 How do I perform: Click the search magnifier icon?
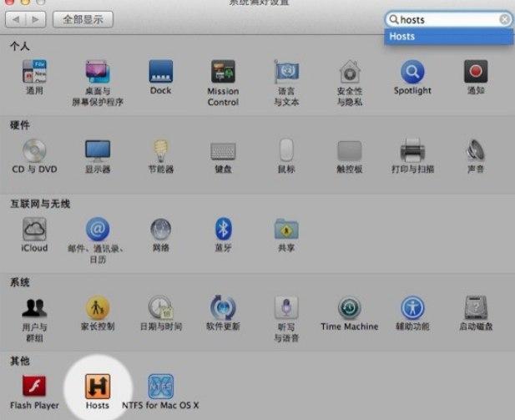coord(393,20)
